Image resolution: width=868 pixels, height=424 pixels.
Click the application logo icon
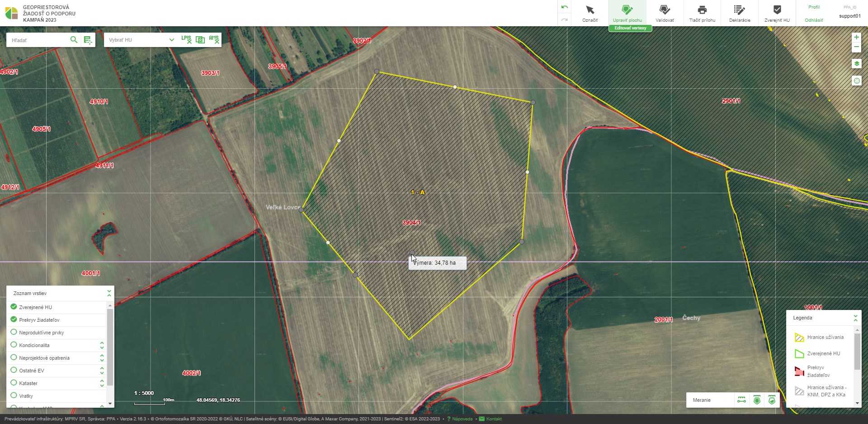click(11, 13)
